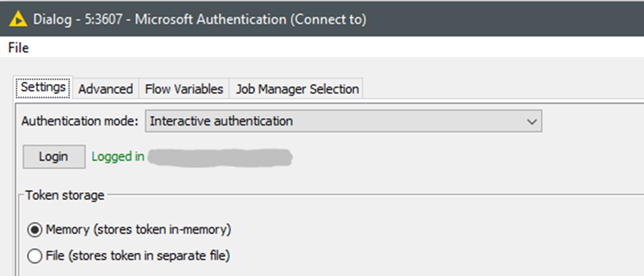Click the KNIME warning triangle icon in title bar
The height and width of the screenshot is (276, 644).
click(x=18, y=19)
